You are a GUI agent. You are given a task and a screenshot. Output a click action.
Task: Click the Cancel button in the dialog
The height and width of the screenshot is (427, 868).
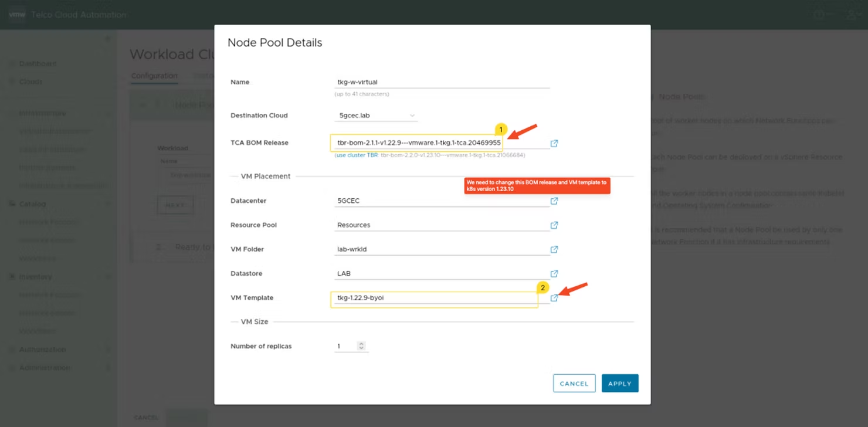574,383
